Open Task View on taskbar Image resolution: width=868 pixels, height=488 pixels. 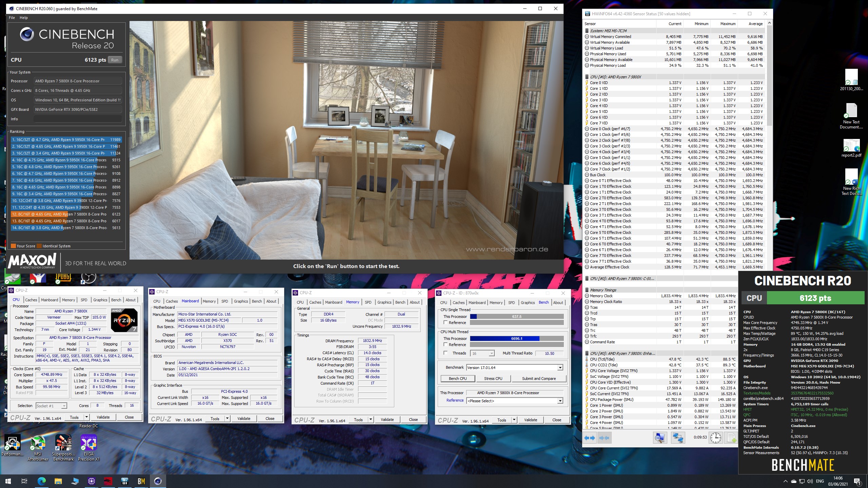24,481
